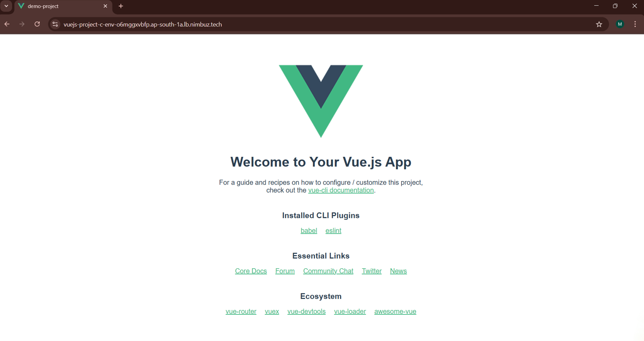Click the large Vue logo image
Screen dimensions: 644x341
click(321, 101)
